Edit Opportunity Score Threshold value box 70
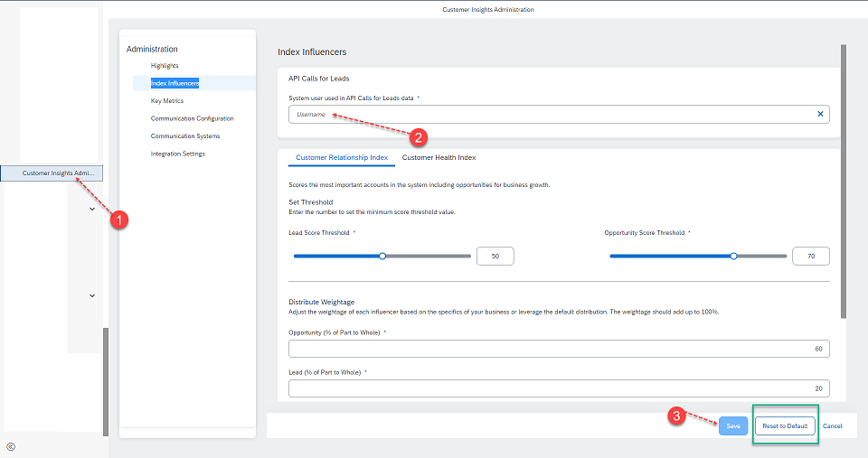Screen dimensions: 868x458 tap(811, 257)
